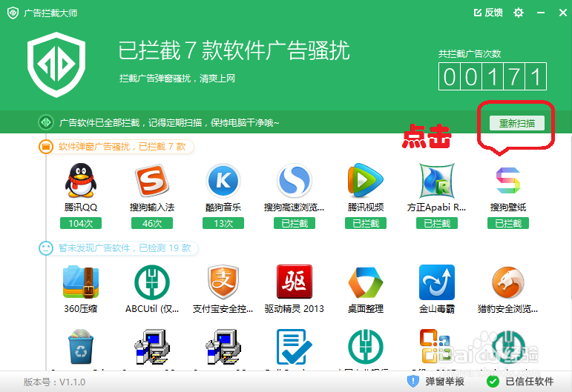Viewport: 572px width, 392px height.
Task: Click the 版本号:V1.1.0 version text
Action: (x=54, y=382)
